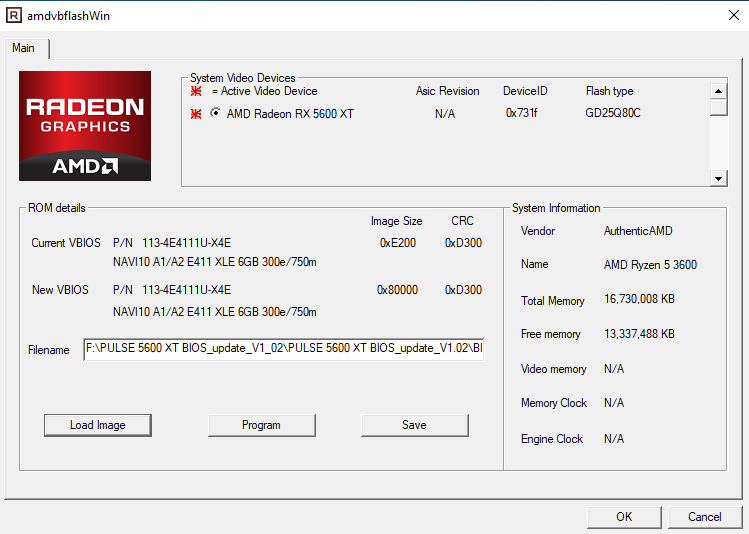Click Vendor value 'AuthenticAMD'

coord(638,231)
